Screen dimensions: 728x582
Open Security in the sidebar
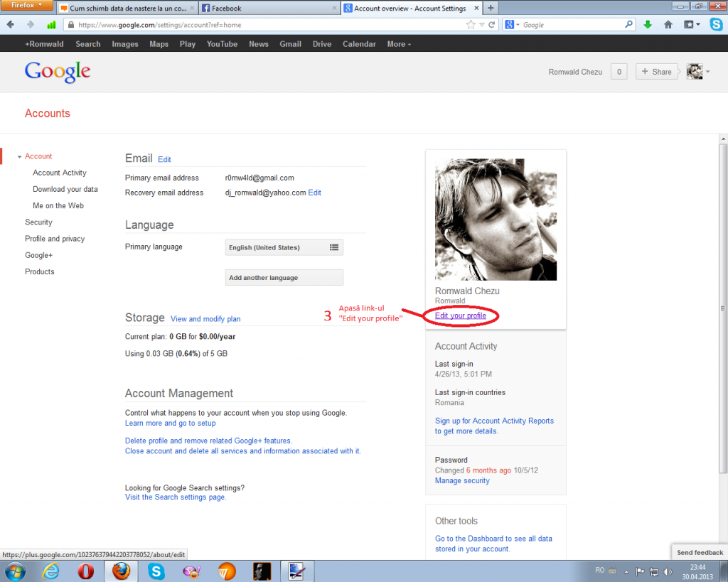coord(38,222)
